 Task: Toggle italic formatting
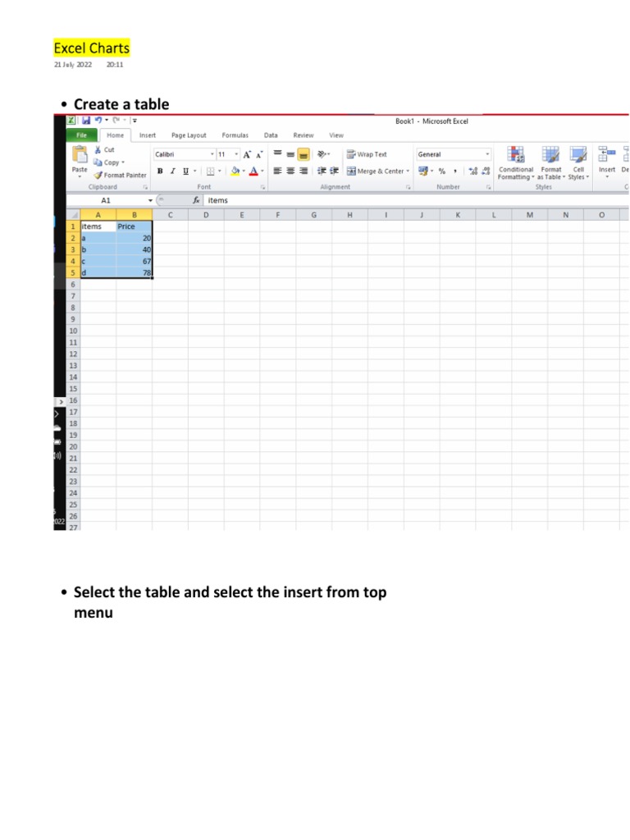pyautogui.click(x=172, y=171)
